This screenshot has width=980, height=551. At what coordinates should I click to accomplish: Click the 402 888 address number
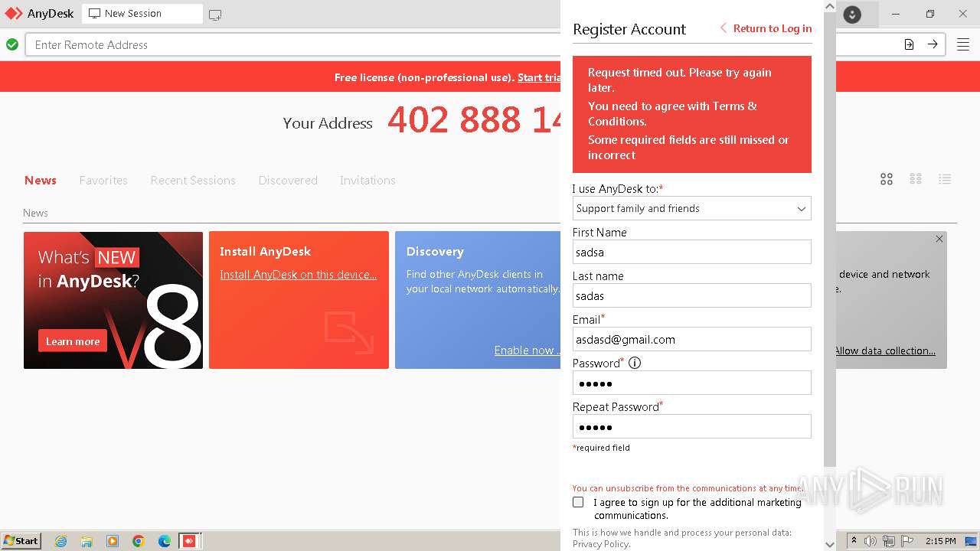[475, 120]
